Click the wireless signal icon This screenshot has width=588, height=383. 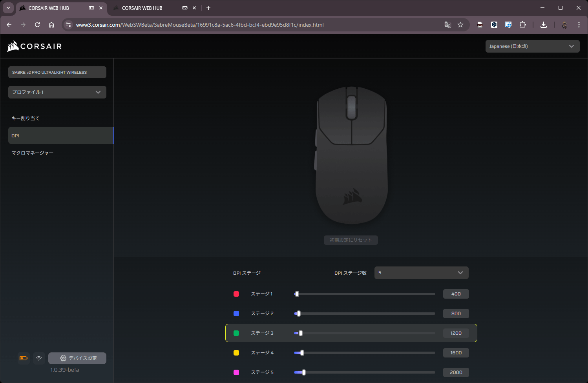point(39,358)
